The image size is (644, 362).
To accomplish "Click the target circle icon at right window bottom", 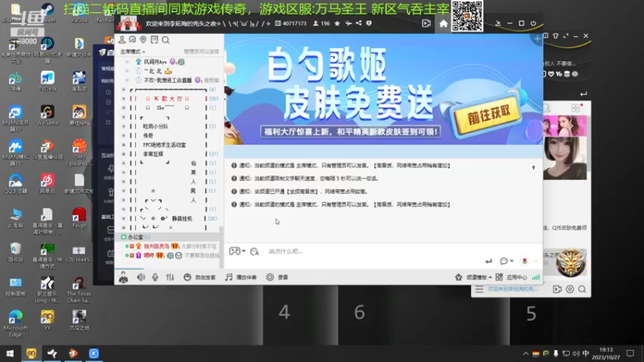I will point(570,290).
